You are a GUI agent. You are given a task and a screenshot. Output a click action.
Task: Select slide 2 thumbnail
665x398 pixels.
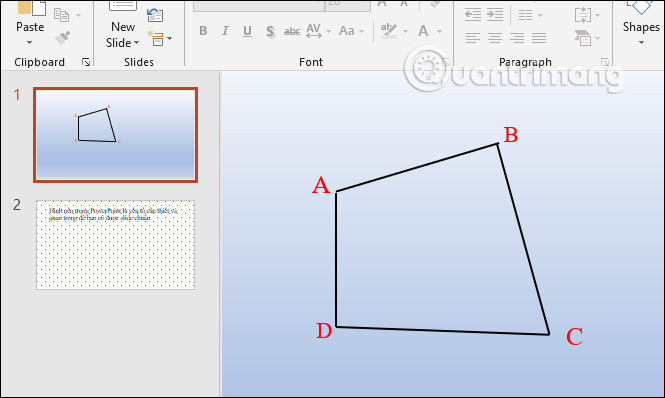pyautogui.click(x=115, y=245)
